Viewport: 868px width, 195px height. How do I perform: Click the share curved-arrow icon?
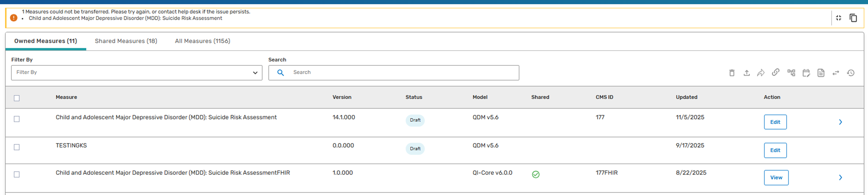pos(761,73)
